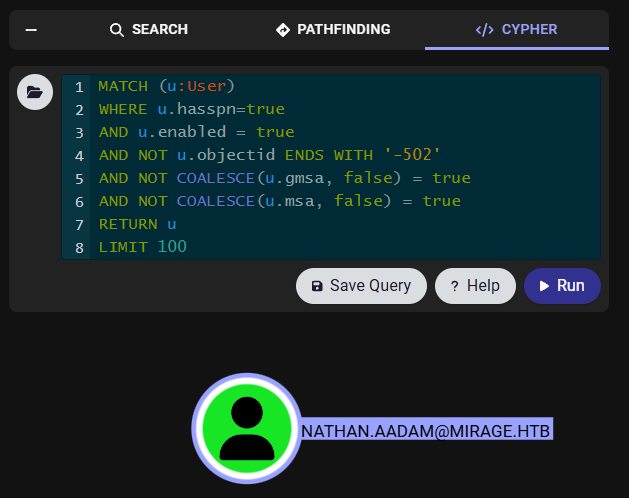629x498 pixels.
Task: Click the play triangle icon in Run
Action: point(544,286)
